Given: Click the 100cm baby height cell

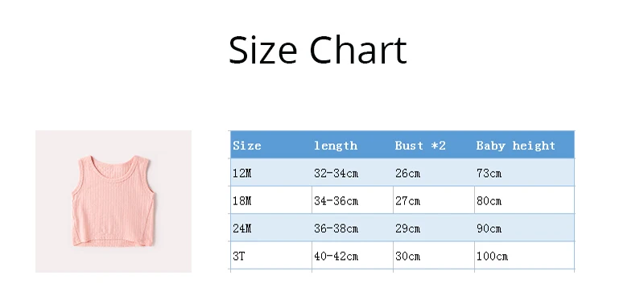Looking at the screenshot, I should [525, 255].
